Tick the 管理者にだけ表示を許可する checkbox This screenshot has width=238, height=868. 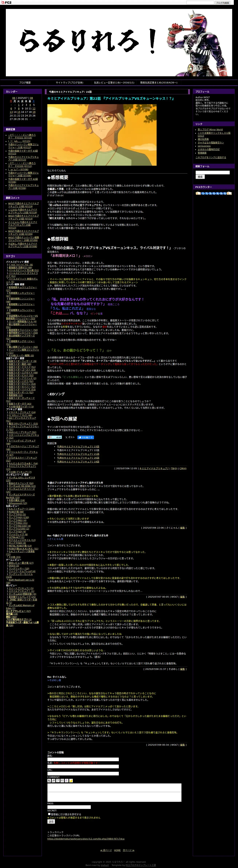pos(49,814)
